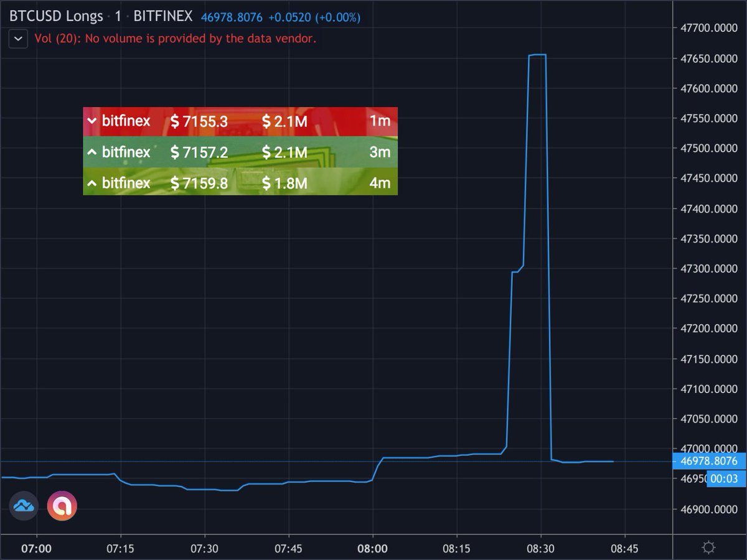This screenshot has height=560, width=747.
Task: Click the up chevron on $7157.2 row
Action: (92, 151)
